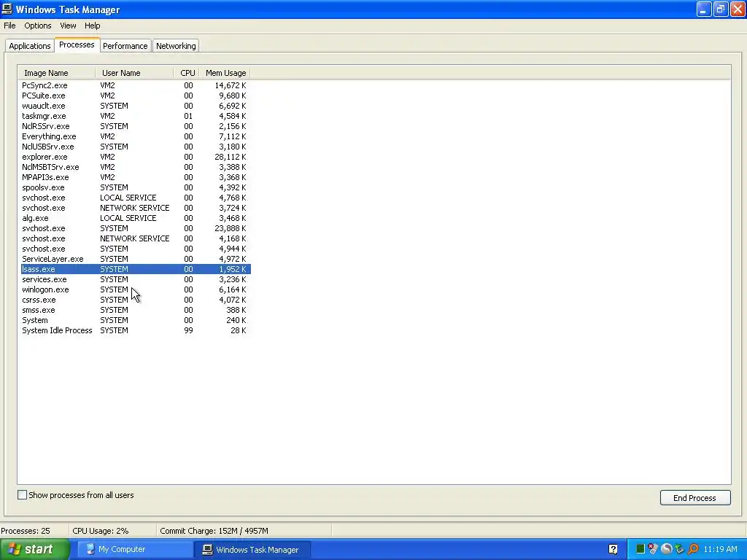Open the language bar help icon in taskbar

(x=613, y=549)
